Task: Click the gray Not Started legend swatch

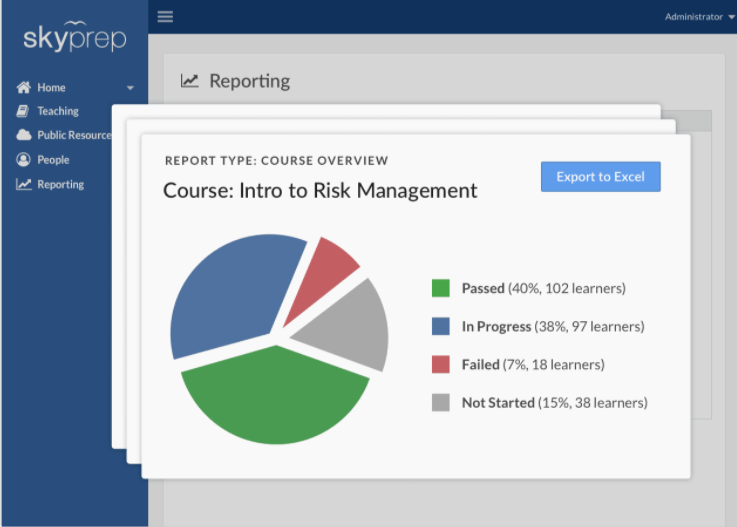Action: (x=440, y=402)
